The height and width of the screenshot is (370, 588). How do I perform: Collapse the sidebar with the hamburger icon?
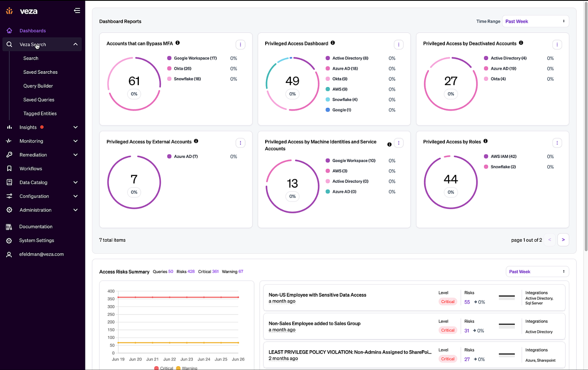click(77, 11)
